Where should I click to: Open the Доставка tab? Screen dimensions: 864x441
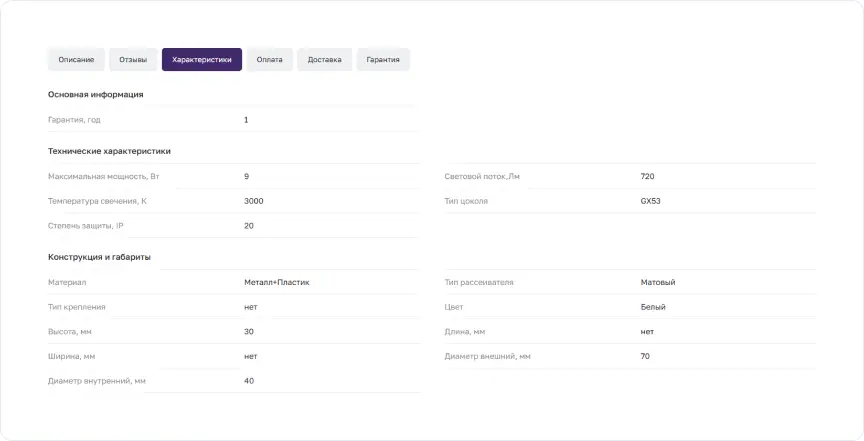coord(325,60)
